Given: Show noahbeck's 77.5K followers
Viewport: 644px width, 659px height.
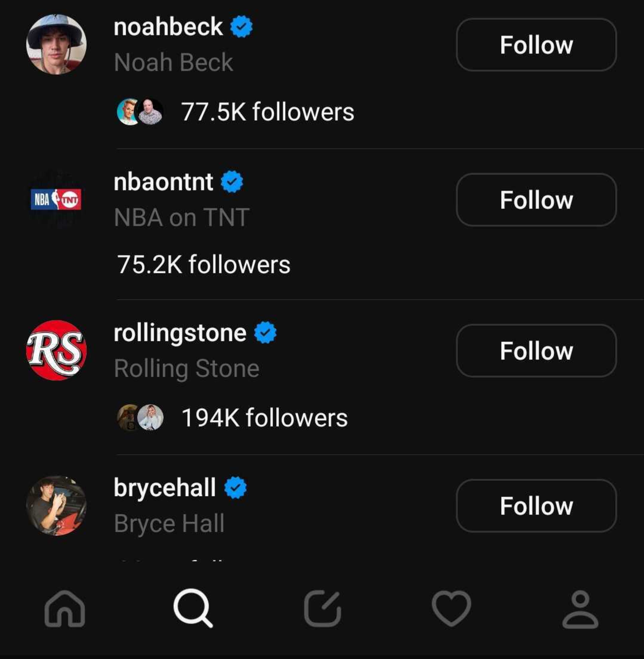Looking at the screenshot, I should click(x=267, y=112).
